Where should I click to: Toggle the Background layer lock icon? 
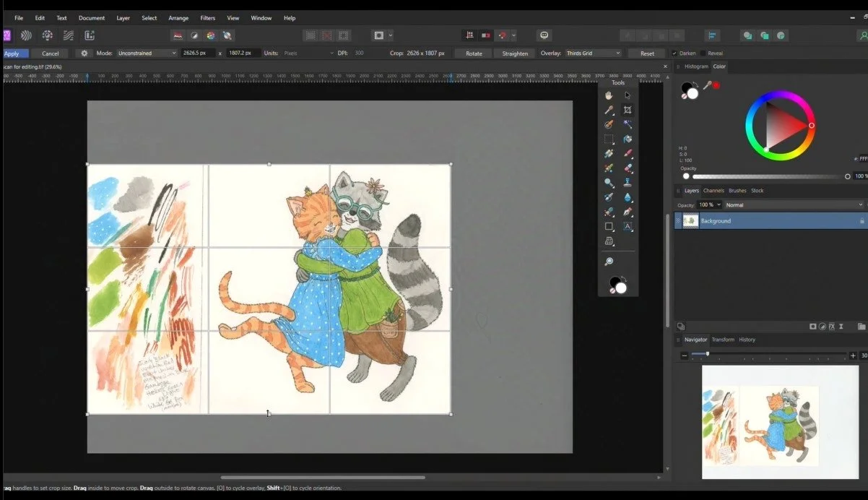862,221
